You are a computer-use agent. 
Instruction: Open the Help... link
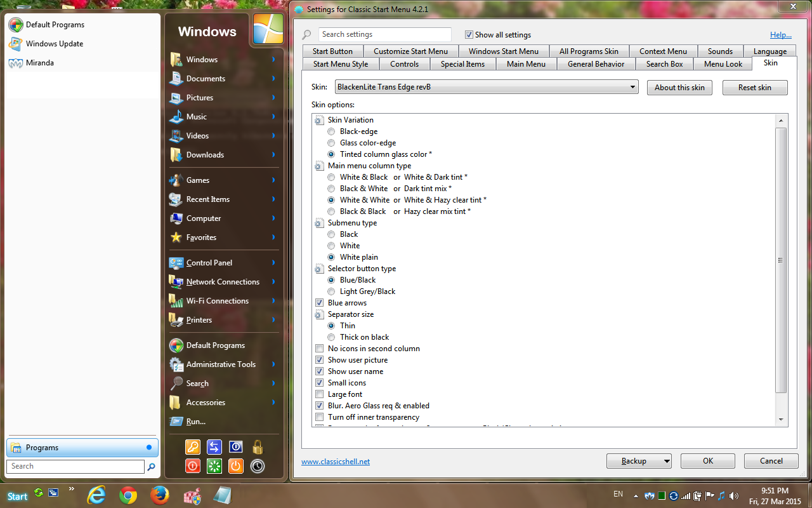pos(781,35)
